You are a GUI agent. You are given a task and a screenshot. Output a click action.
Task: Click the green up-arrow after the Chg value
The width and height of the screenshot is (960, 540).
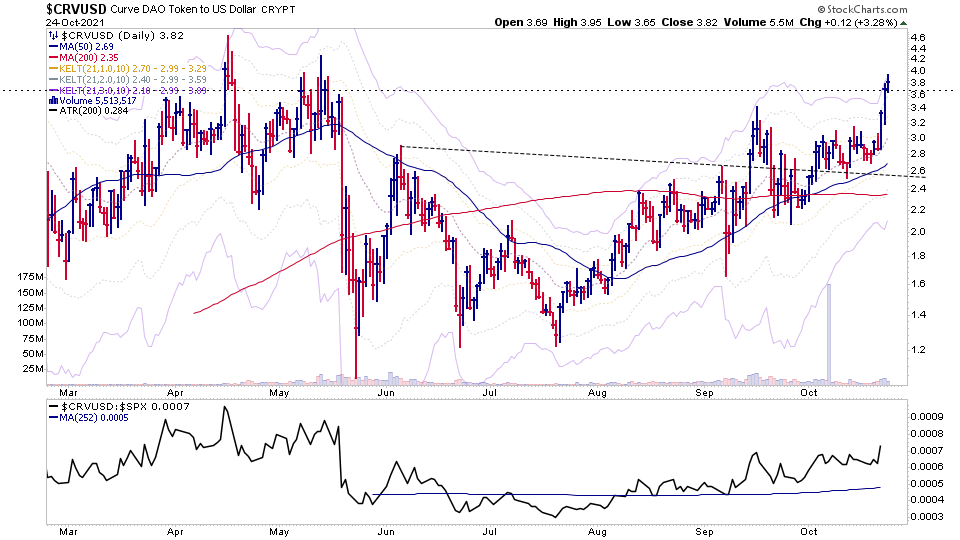904,23
